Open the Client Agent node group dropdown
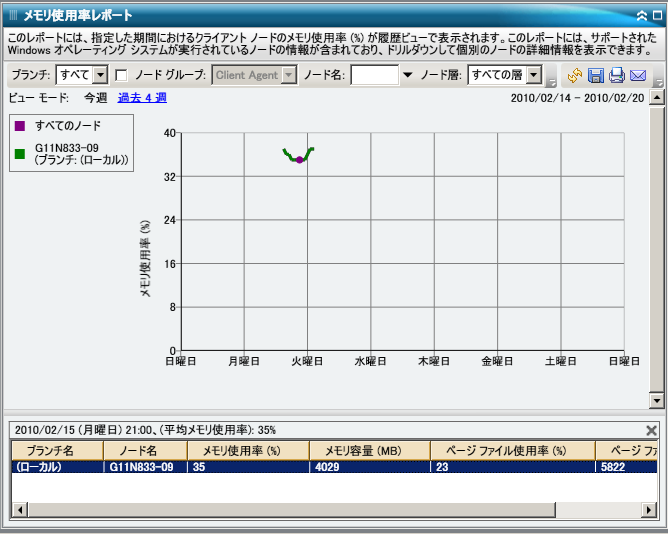Screen dimensions: 668x534 [289, 75]
